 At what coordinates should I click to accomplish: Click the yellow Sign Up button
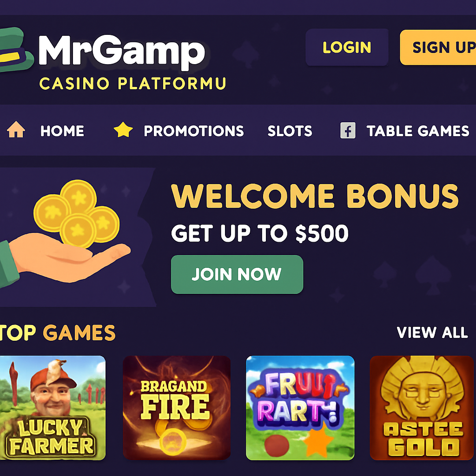click(x=438, y=47)
